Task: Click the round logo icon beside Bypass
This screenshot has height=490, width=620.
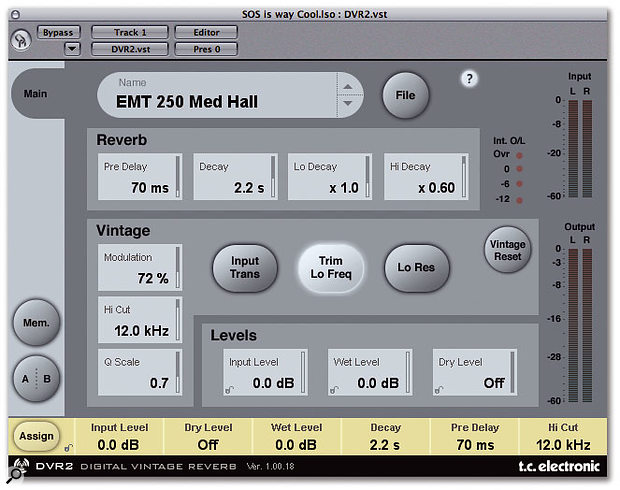Action: tap(21, 40)
